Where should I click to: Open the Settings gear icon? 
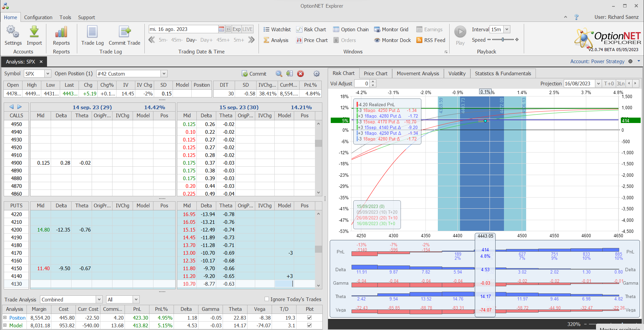[x=13, y=32]
